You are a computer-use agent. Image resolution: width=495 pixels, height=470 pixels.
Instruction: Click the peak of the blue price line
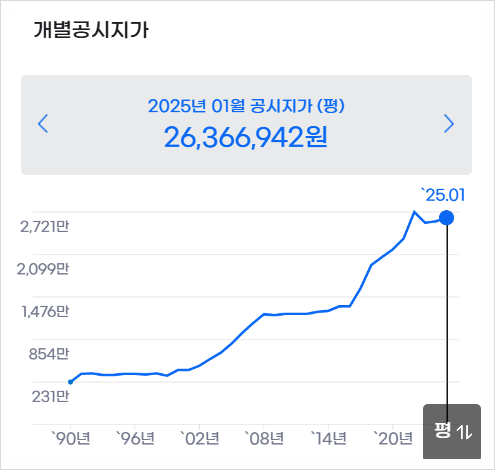pos(414,212)
